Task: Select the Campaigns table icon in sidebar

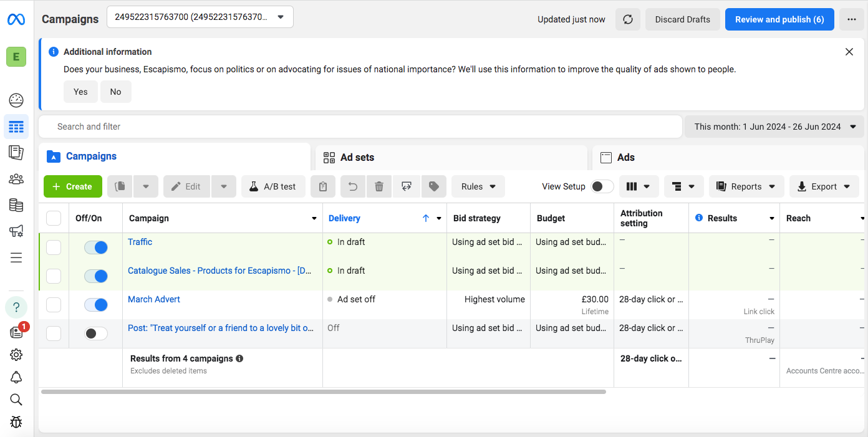Action: (16, 126)
